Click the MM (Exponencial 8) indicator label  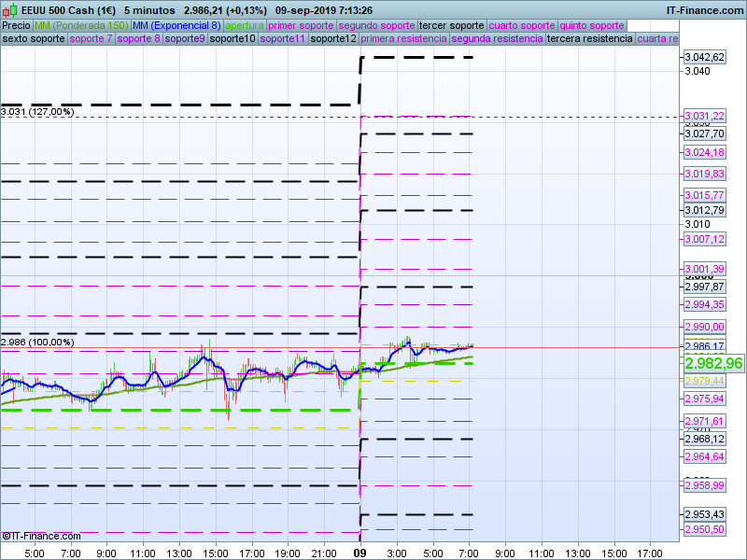(176, 25)
